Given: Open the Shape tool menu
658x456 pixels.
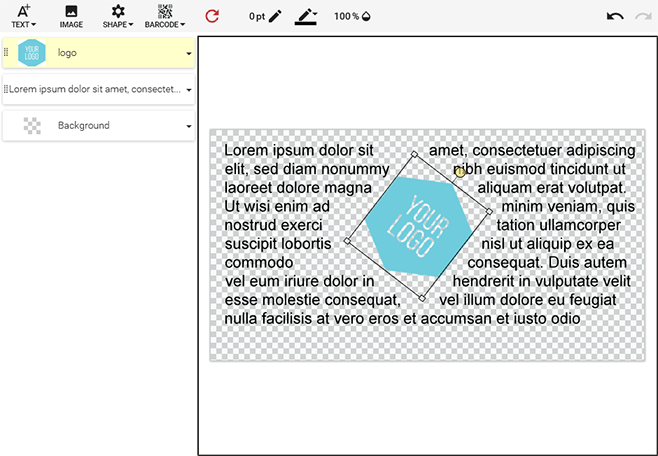Looking at the screenshot, I should tap(118, 15).
